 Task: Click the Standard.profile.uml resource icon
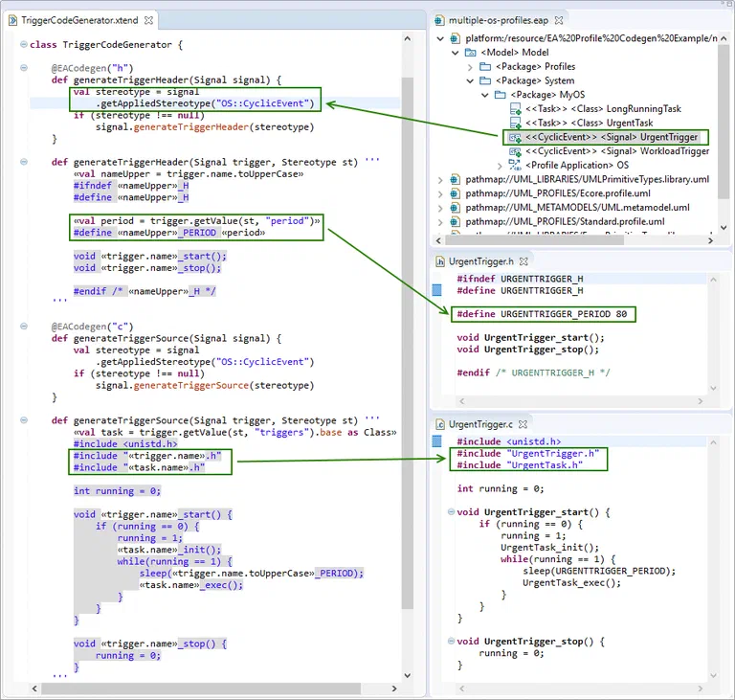(455, 221)
